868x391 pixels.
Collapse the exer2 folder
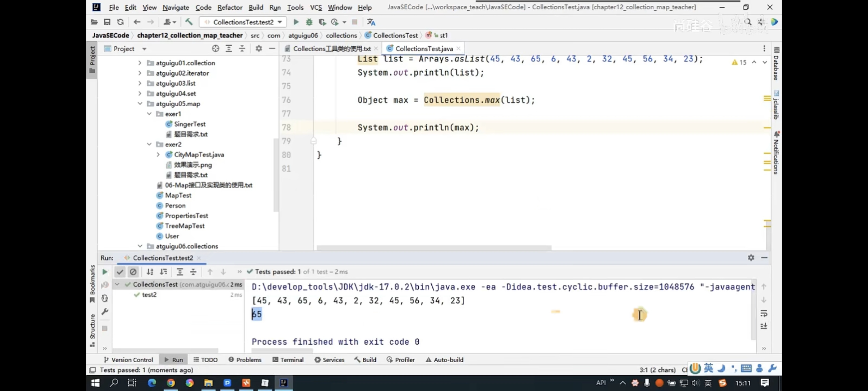click(149, 144)
